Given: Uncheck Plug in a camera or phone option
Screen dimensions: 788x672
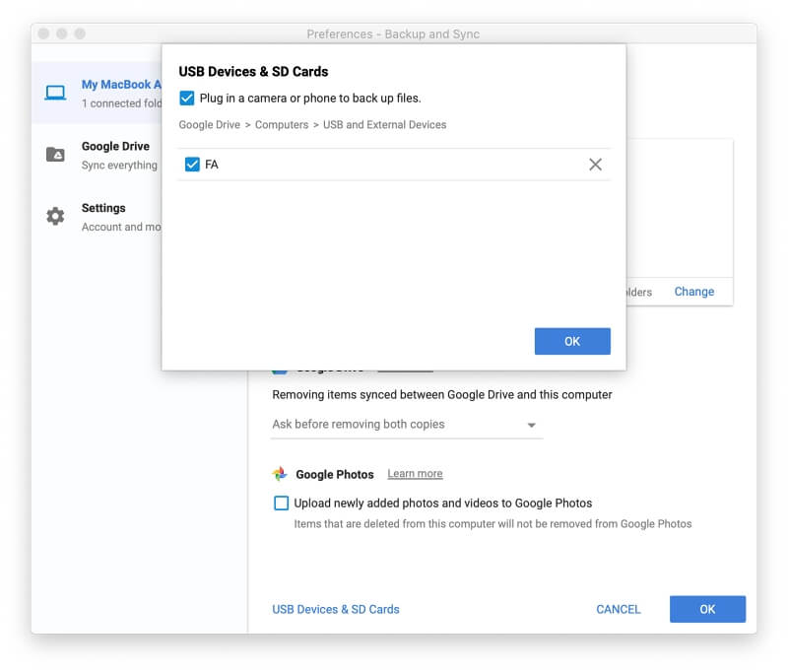Looking at the screenshot, I should click(x=187, y=98).
